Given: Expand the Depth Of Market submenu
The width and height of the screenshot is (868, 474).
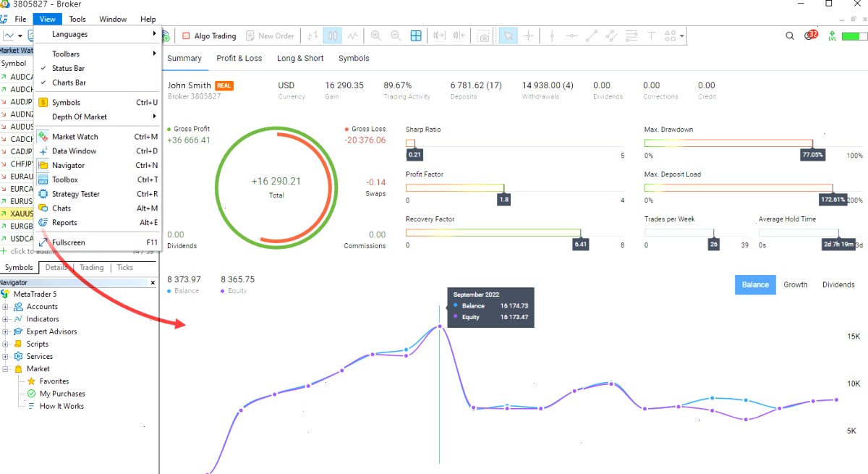Looking at the screenshot, I should 98,117.
